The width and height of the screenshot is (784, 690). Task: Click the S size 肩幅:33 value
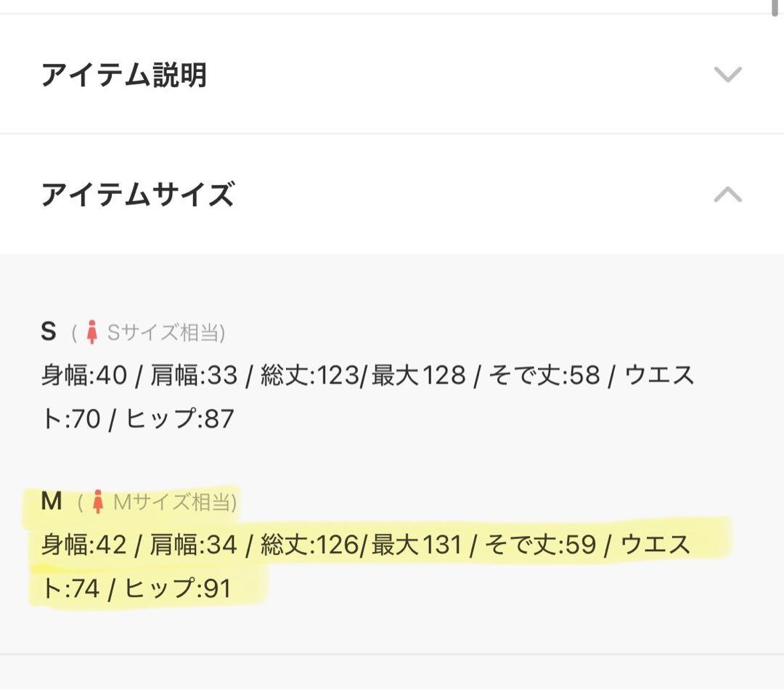click(194, 376)
